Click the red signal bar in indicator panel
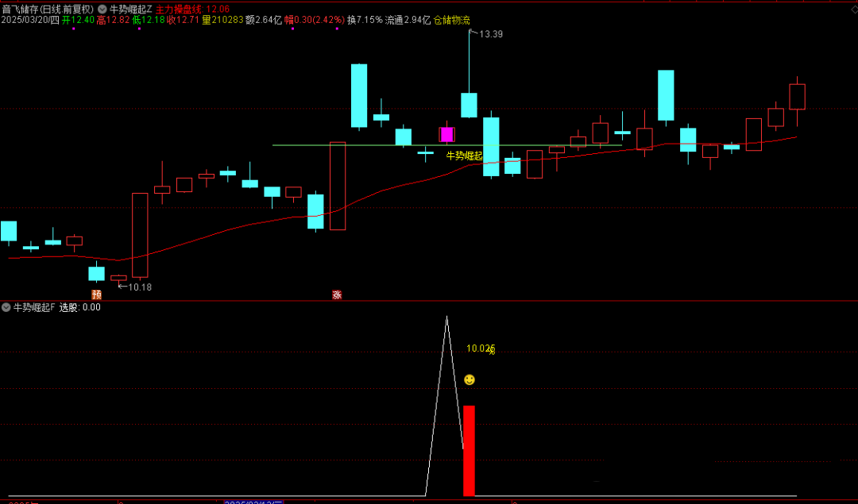The height and width of the screenshot is (504, 858). pos(469,450)
